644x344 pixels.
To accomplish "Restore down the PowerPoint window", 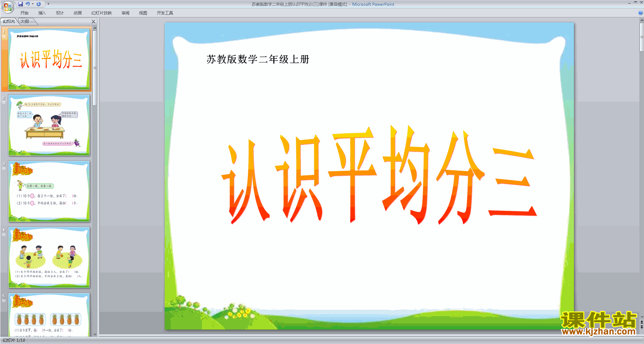I will pos(635,3).
